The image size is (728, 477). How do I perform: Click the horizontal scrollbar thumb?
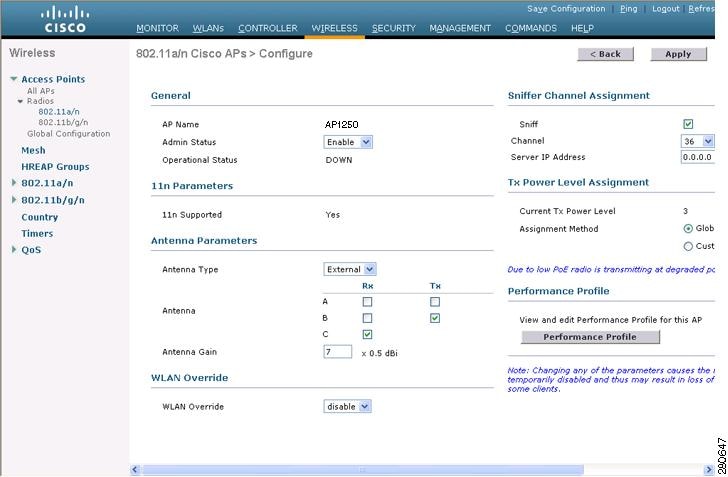coord(363,470)
